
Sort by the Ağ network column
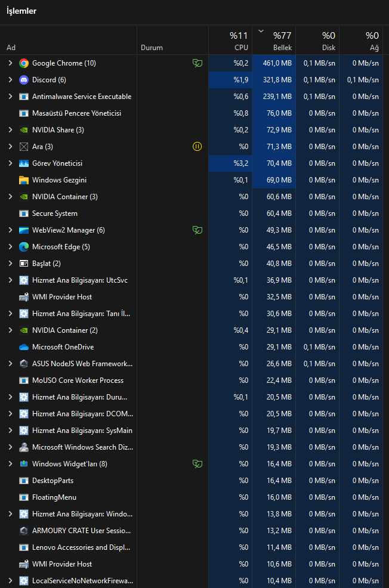point(361,40)
